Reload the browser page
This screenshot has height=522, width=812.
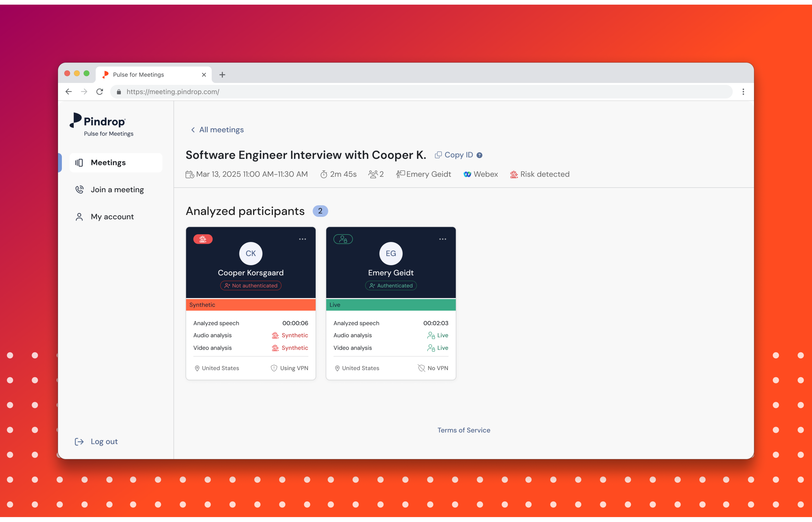coord(100,92)
